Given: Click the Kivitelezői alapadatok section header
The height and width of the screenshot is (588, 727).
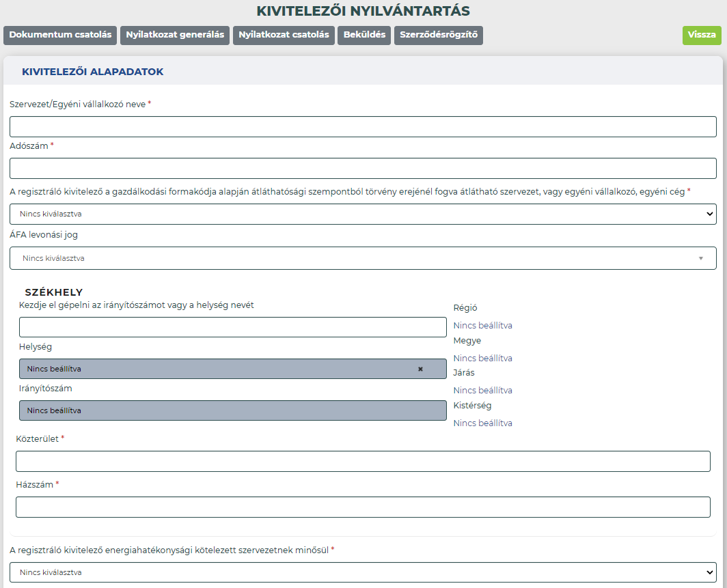Looking at the screenshot, I should tap(93, 72).
